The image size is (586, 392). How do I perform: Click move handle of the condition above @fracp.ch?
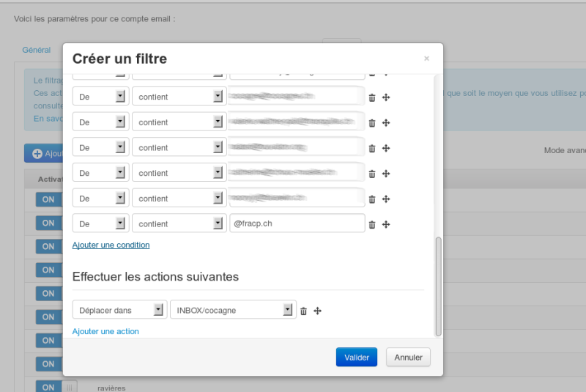[x=386, y=199]
